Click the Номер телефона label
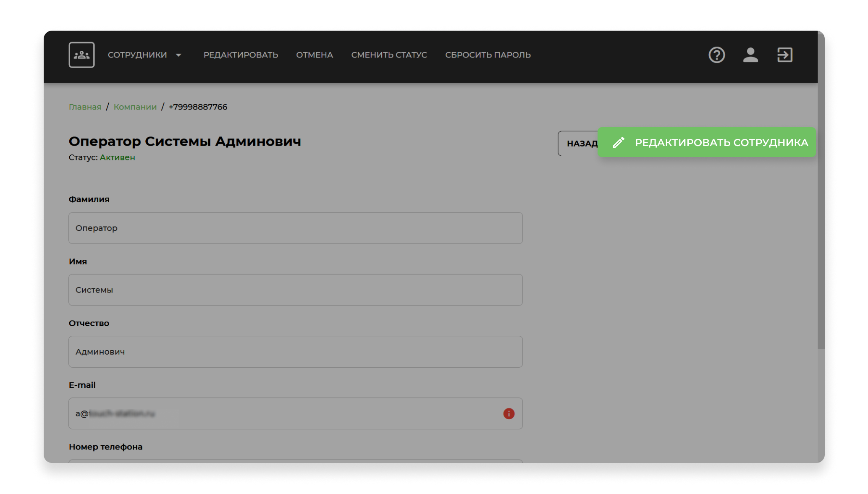Image resolution: width=868 pixels, height=494 pixels. pyautogui.click(x=105, y=447)
